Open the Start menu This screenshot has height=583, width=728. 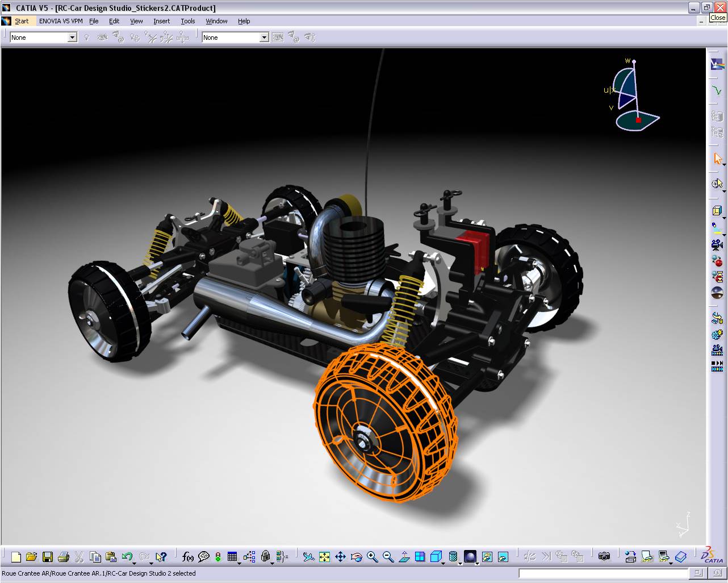(22, 21)
